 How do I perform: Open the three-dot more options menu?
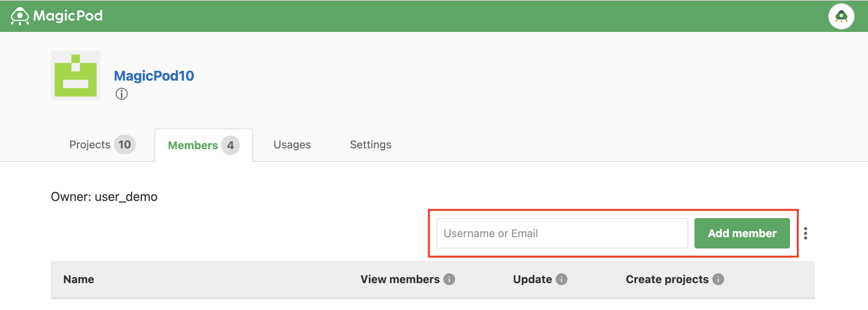[806, 233]
